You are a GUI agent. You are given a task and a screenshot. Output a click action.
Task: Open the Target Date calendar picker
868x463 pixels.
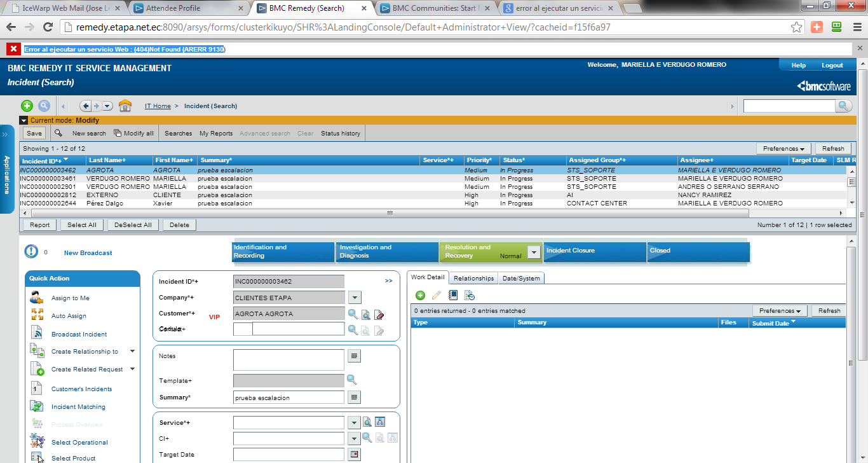(355, 454)
